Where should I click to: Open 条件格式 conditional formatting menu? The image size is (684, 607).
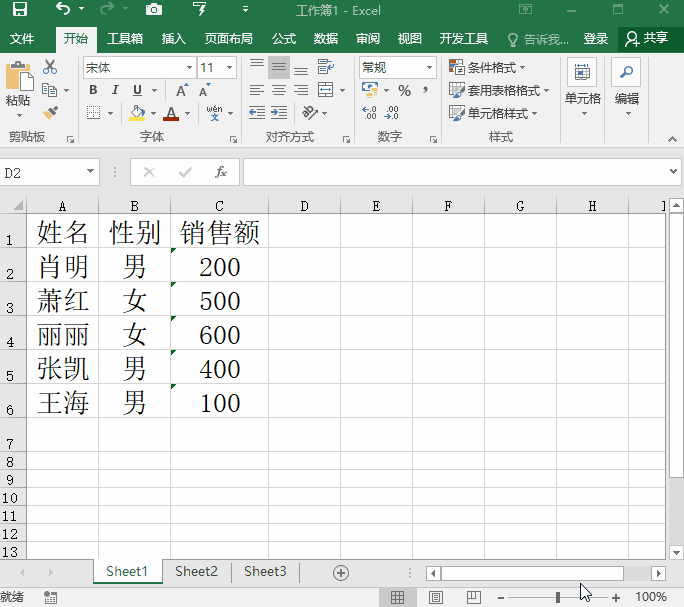(x=487, y=68)
